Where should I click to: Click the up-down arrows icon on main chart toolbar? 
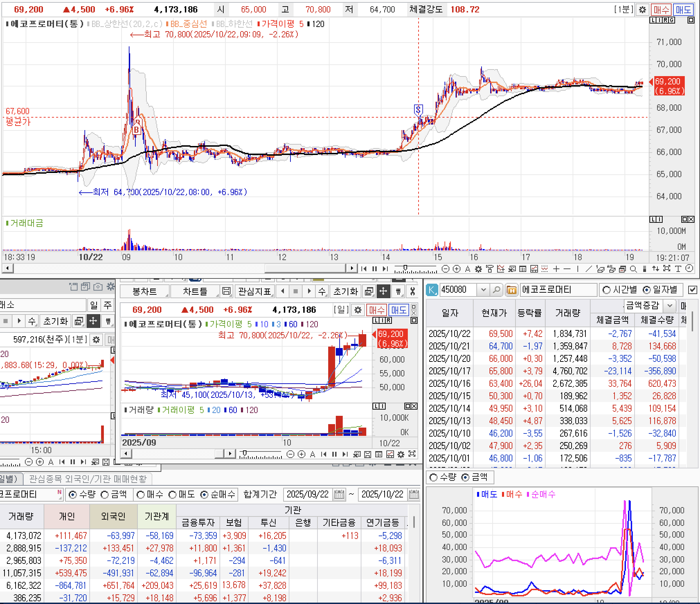coord(655,269)
